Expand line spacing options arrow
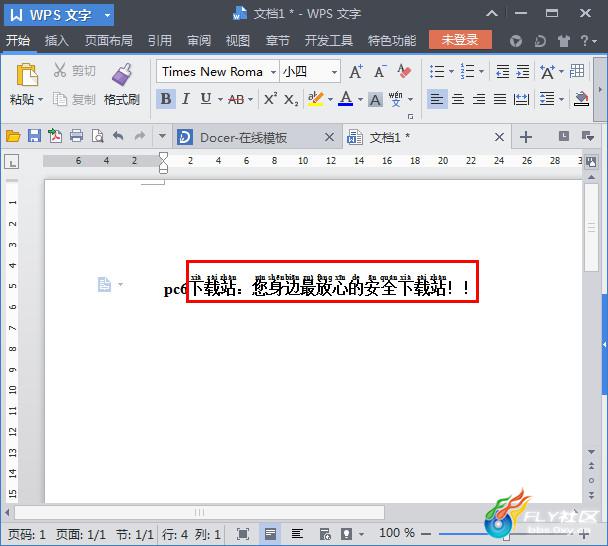Screen dimensions: 608x546 tap(561, 100)
